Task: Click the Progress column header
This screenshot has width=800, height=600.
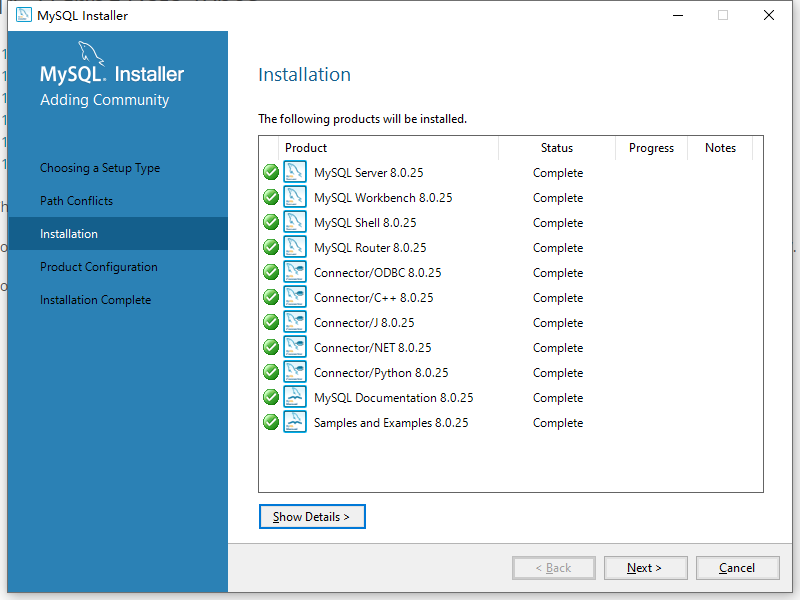Action: (652, 148)
